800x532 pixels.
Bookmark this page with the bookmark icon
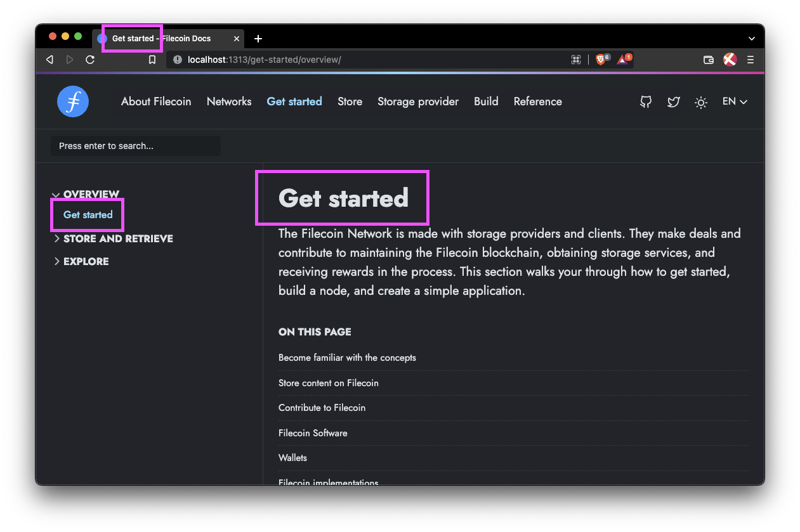click(x=152, y=60)
